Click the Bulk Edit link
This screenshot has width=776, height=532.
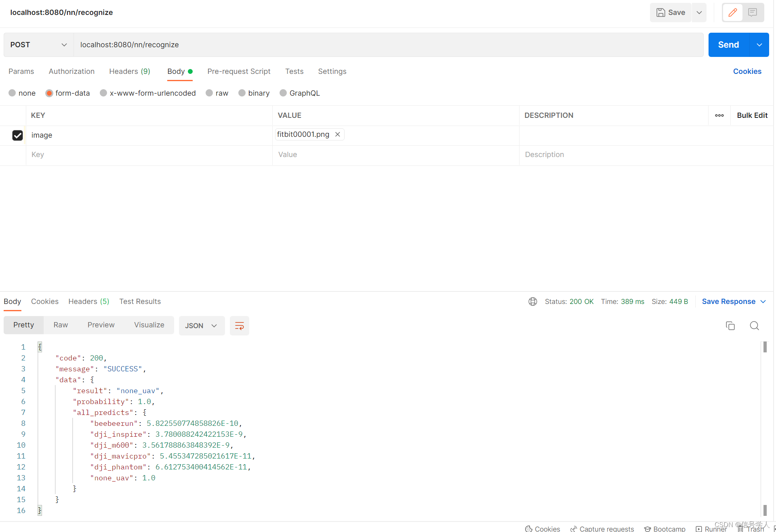(x=752, y=115)
